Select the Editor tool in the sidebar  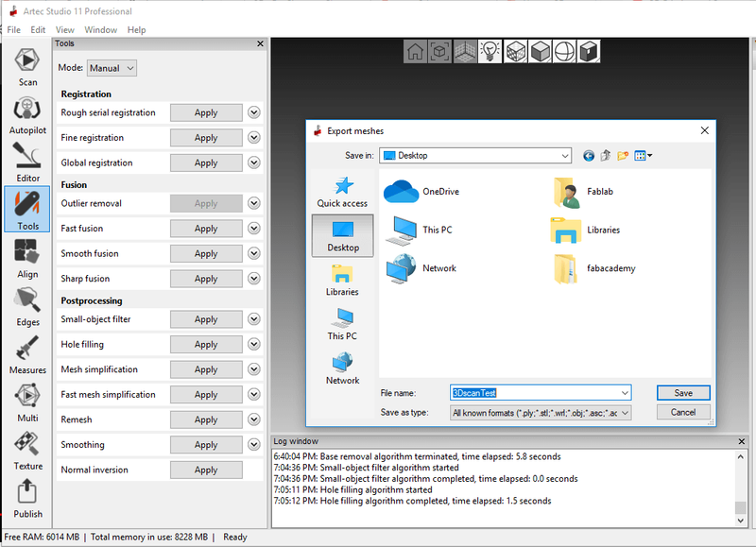28,159
